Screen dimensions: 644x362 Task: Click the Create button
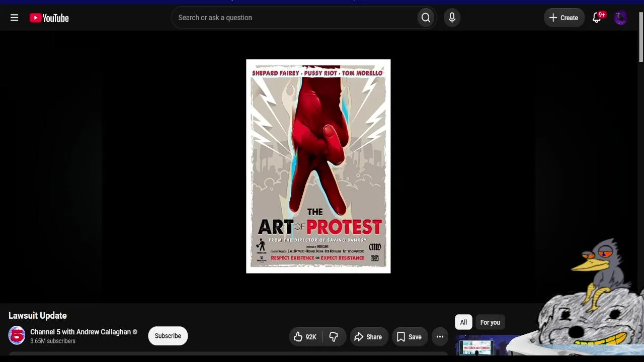click(564, 18)
